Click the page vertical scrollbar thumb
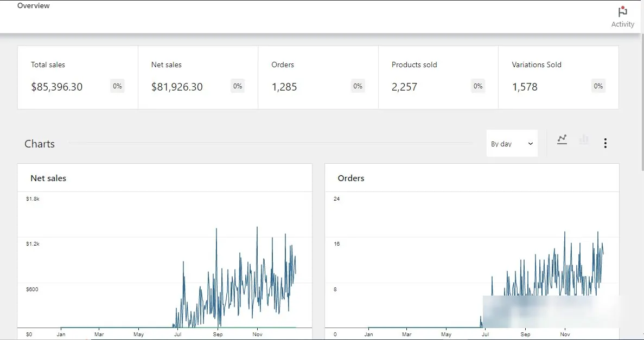The image size is (644, 340). click(x=642, y=102)
